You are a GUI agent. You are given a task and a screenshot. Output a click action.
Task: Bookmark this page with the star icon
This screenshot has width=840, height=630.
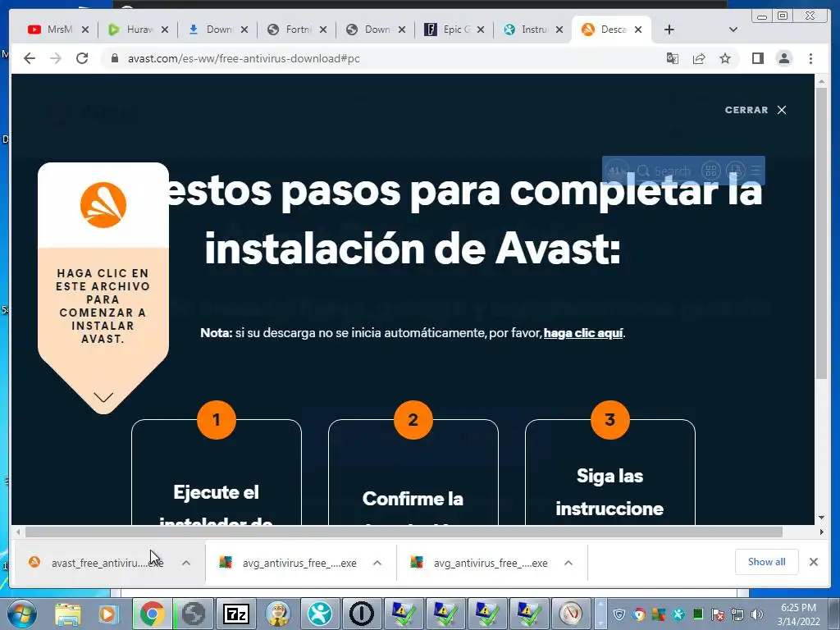[725, 58]
